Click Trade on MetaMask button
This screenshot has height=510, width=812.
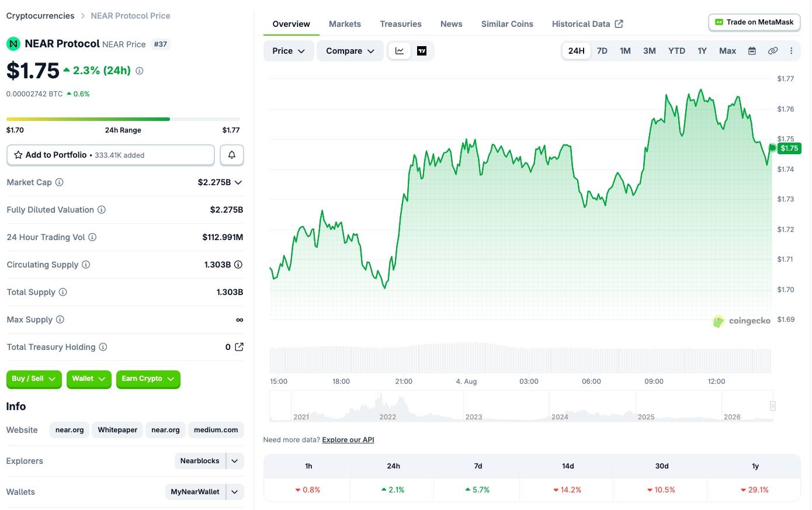754,22
